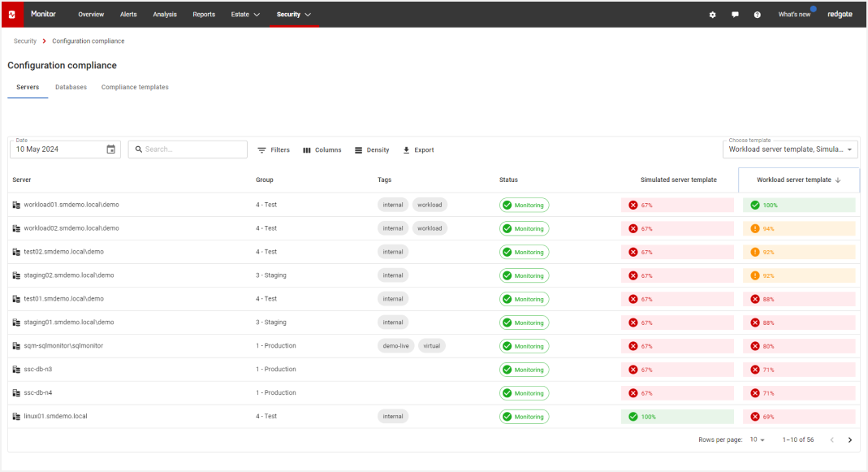
Task: Change table Density setting
Action: click(x=372, y=150)
